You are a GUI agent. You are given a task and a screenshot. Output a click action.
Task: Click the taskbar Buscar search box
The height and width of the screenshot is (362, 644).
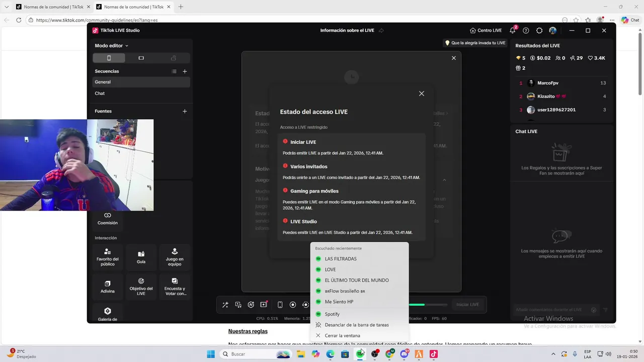tap(257, 354)
